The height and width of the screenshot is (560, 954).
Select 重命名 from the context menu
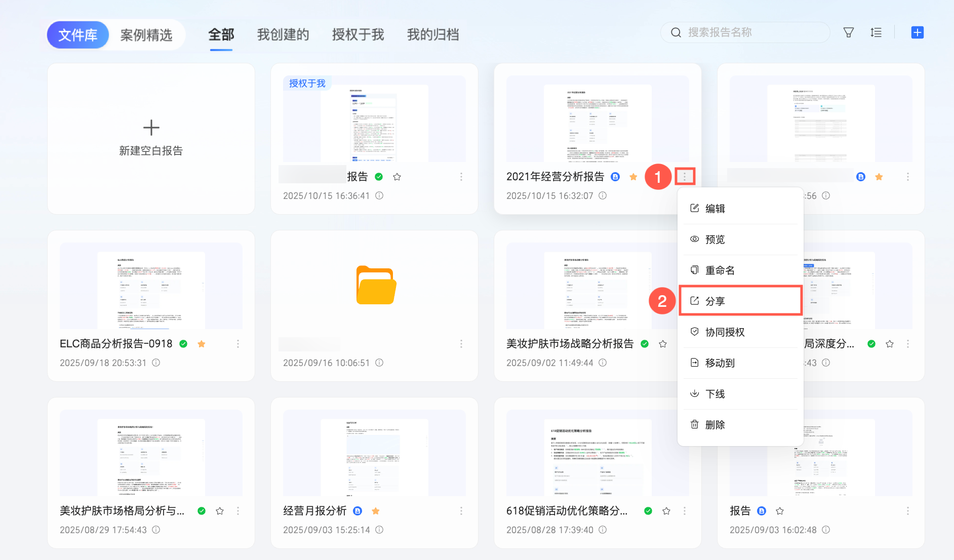click(740, 270)
